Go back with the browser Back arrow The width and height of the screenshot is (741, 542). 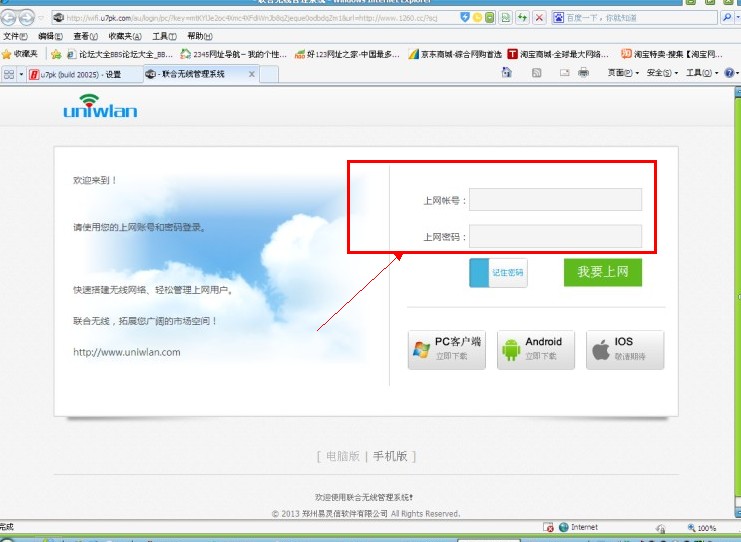[x=8, y=18]
